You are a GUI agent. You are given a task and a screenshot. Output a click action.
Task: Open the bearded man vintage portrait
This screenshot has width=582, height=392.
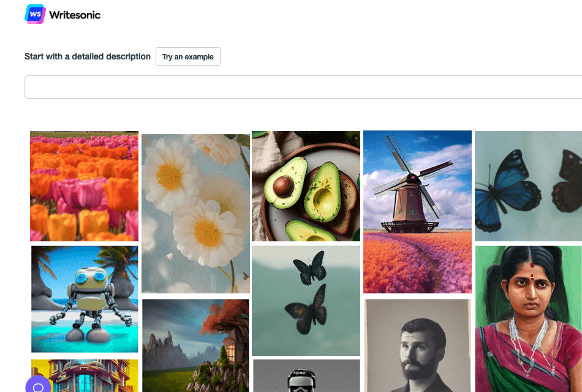point(418,345)
